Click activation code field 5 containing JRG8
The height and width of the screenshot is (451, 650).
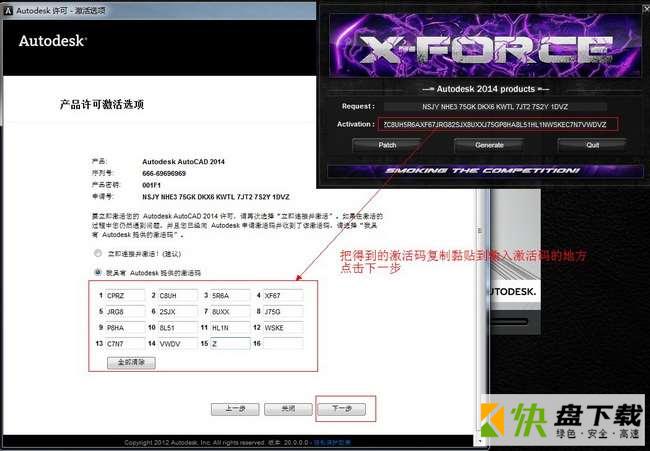coord(125,311)
